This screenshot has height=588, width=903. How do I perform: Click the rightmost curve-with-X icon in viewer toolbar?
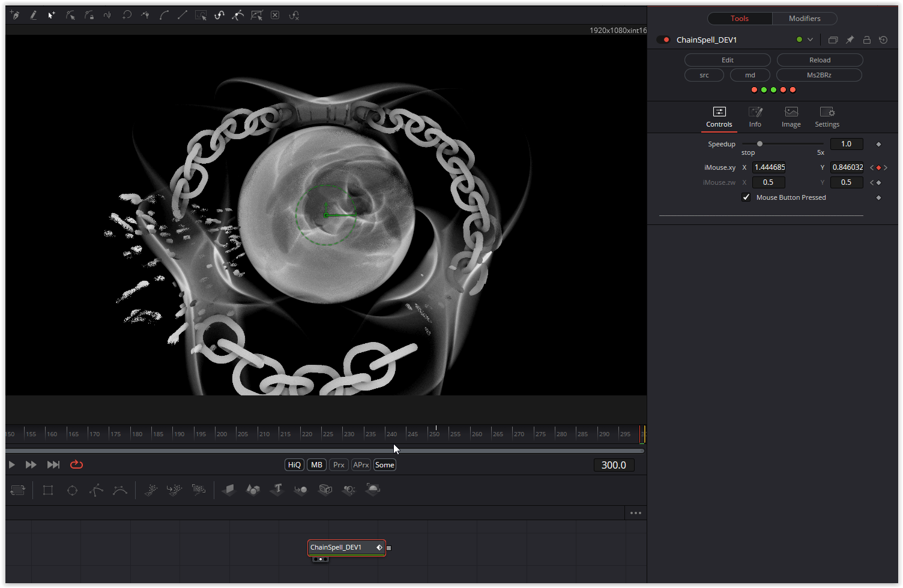click(294, 15)
